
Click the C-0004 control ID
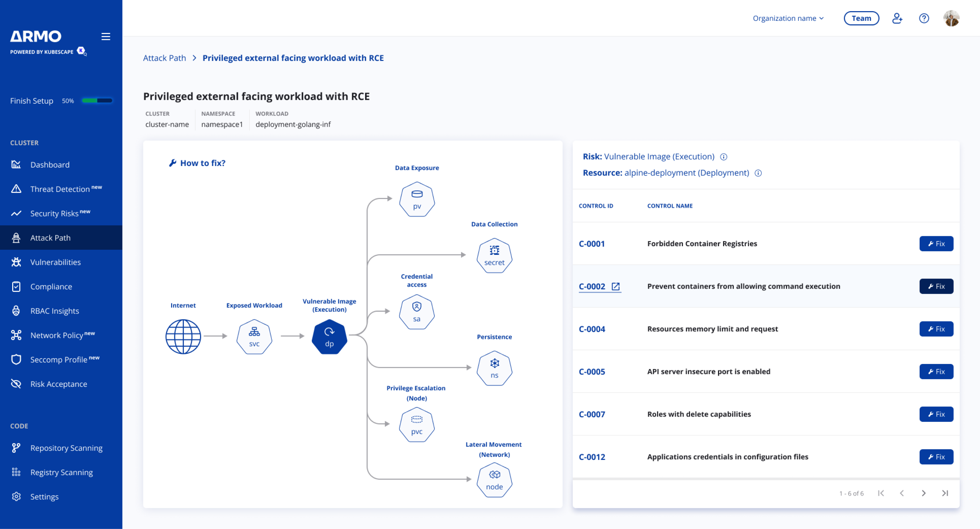click(591, 329)
